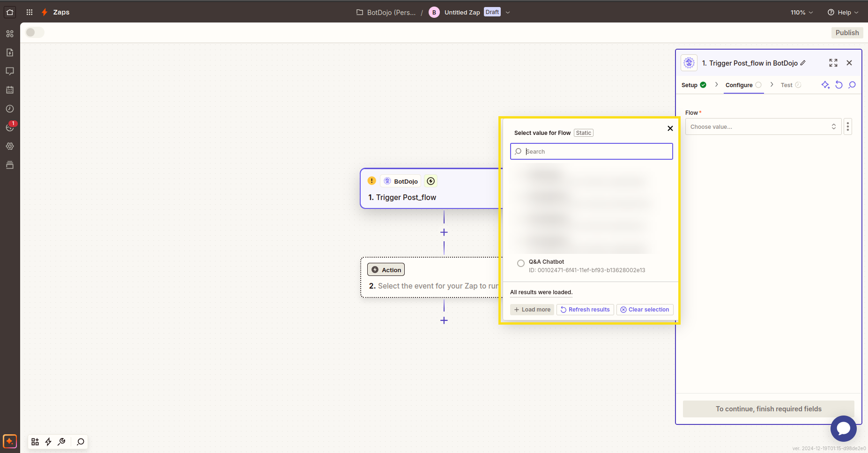Viewport: 868px width, 453px height.
Task: Click the bolt circle icon on trigger card
Action: pyautogui.click(x=431, y=181)
